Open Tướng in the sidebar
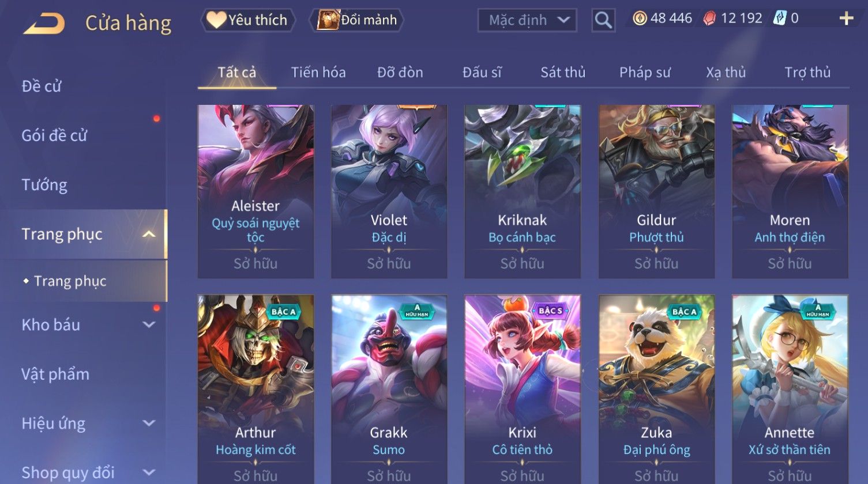868x484 pixels. tap(44, 185)
